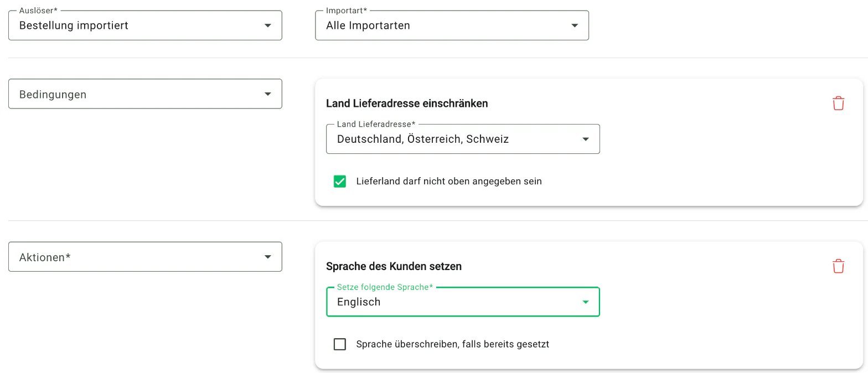The width and height of the screenshot is (868, 373).
Task: Click the Sprache des Kunden setzen heading
Action: click(394, 266)
